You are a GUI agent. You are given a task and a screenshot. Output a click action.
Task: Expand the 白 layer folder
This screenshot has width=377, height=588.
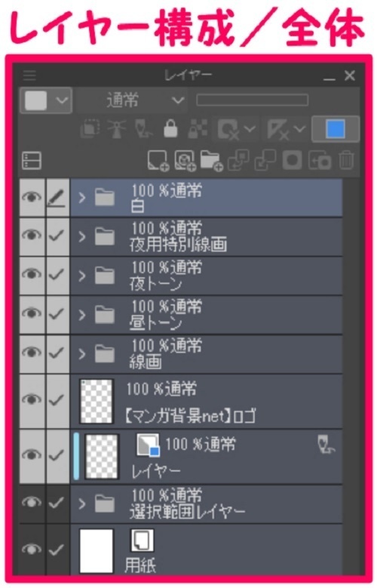click(x=82, y=198)
